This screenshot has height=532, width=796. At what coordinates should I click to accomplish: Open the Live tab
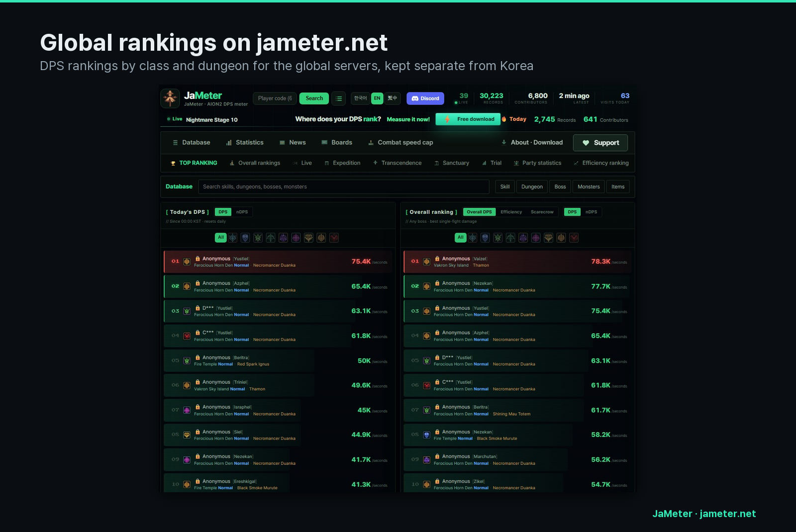pyautogui.click(x=302, y=163)
